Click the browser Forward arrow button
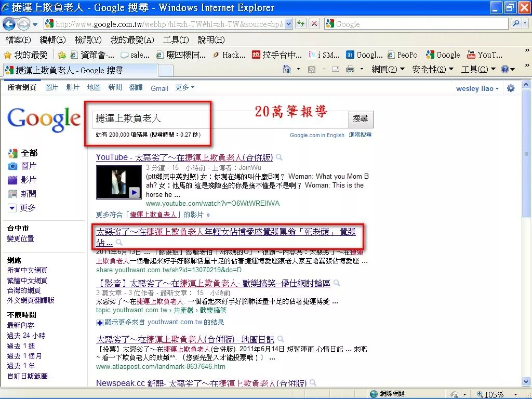Screen dimensions: 532x399 pyautogui.click(x=23, y=24)
